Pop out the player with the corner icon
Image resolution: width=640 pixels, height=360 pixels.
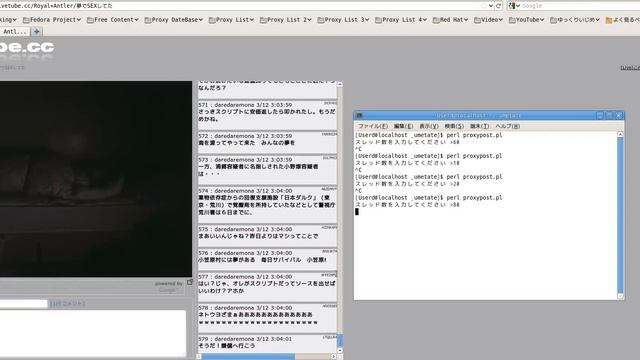tap(190, 282)
